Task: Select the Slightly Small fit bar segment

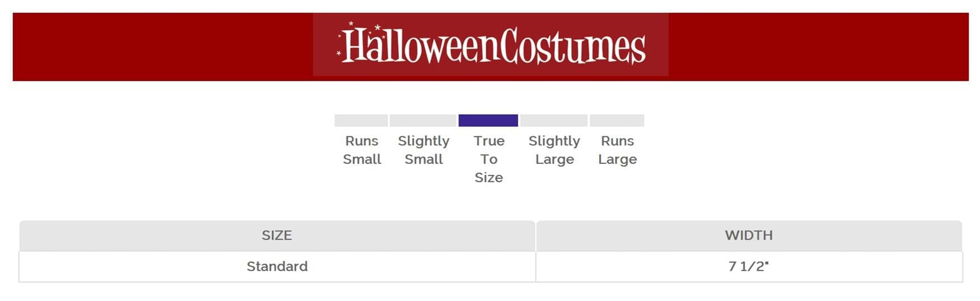Action: (423, 120)
